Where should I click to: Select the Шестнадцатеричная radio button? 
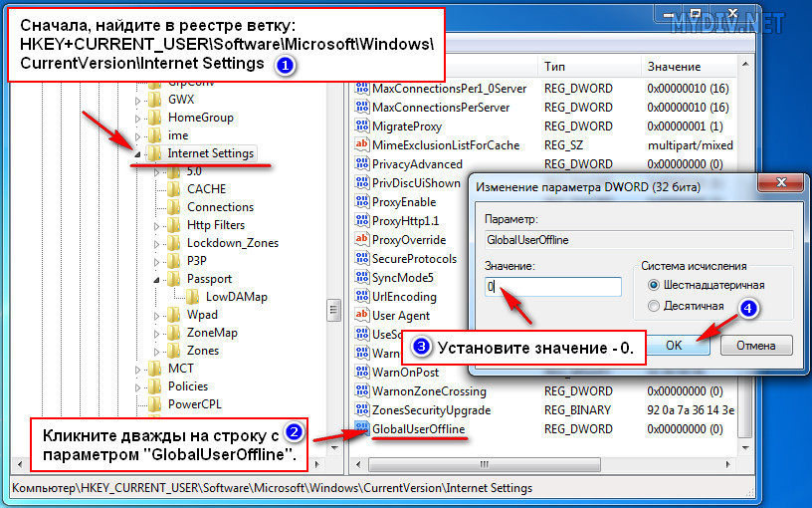[654, 286]
